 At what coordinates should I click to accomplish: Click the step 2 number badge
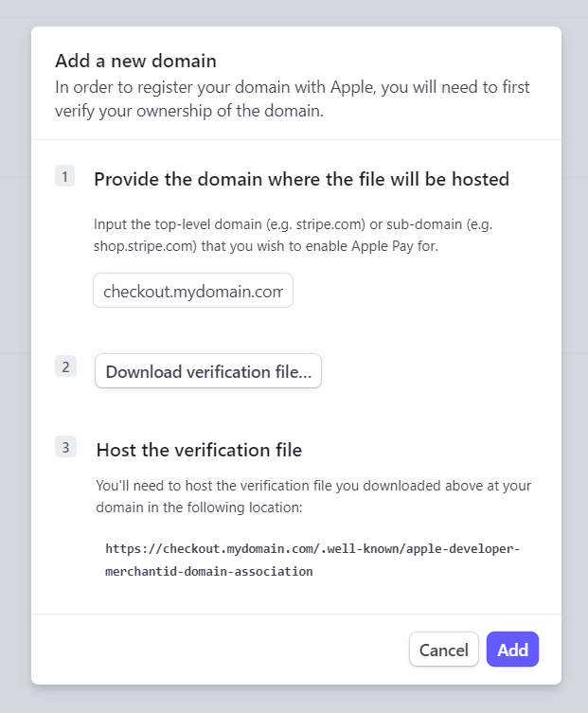click(64, 366)
